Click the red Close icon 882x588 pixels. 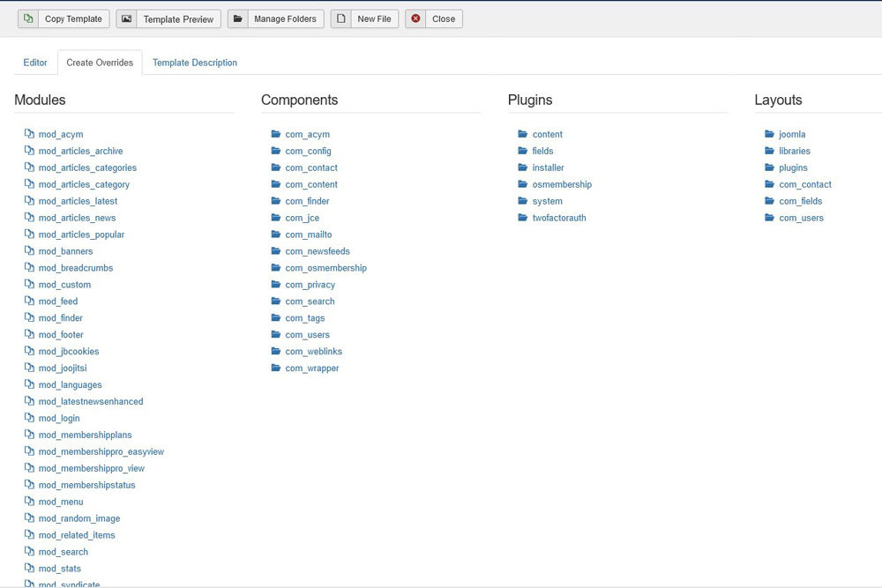pos(415,19)
